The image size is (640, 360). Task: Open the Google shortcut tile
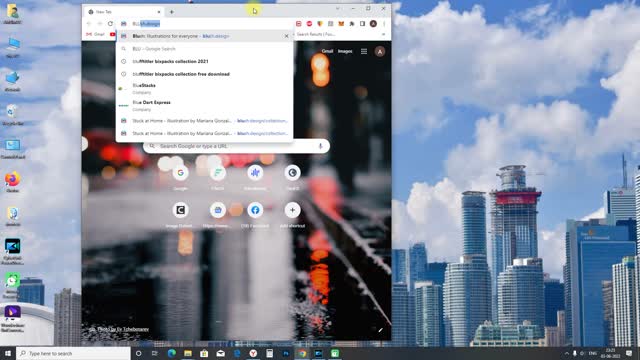click(180, 173)
